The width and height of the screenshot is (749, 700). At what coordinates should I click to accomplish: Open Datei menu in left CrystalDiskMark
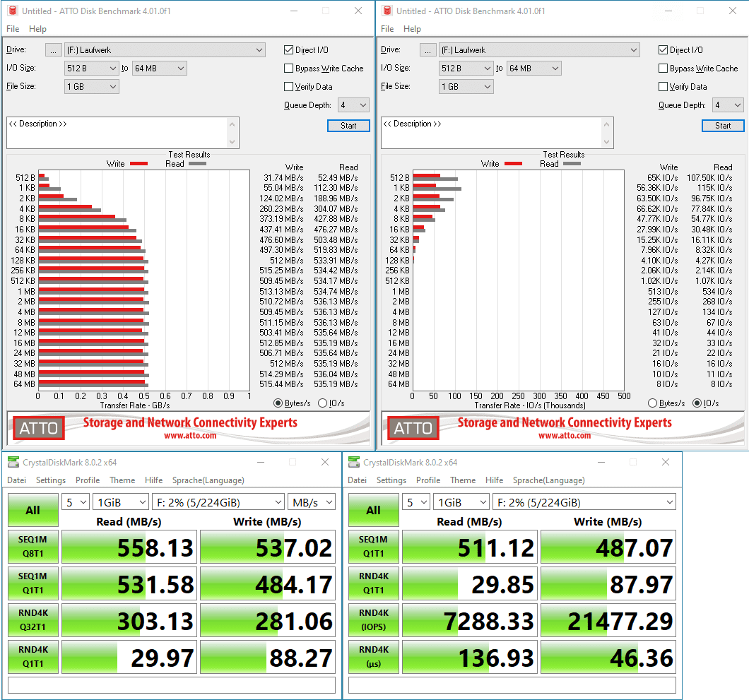click(x=17, y=480)
